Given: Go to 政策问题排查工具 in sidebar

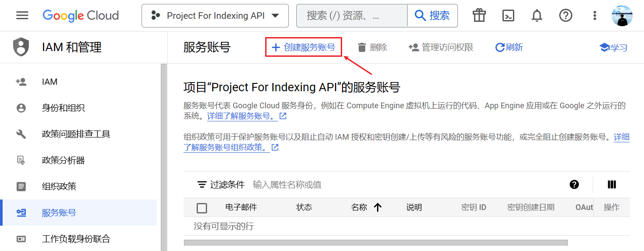Looking at the screenshot, I should click(x=76, y=134).
